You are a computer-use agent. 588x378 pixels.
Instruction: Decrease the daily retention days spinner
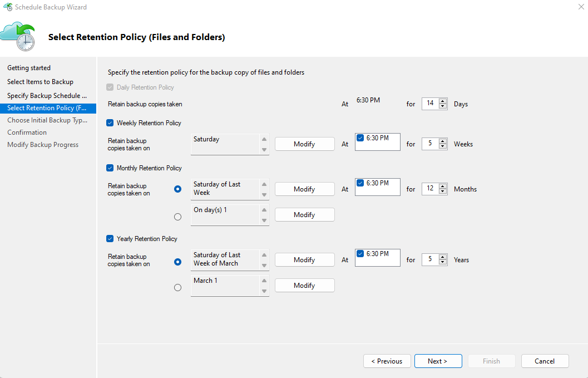pyautogui.click(x=443, y=106)
